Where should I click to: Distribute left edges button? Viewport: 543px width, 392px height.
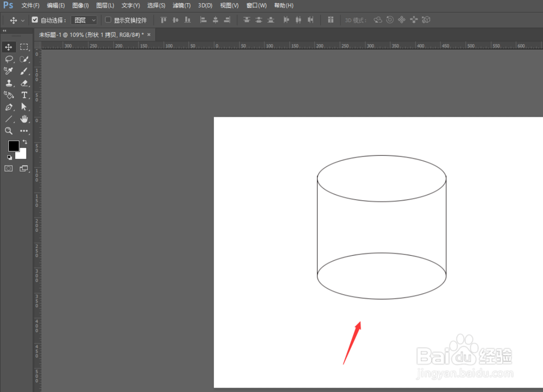click(286, 20)
